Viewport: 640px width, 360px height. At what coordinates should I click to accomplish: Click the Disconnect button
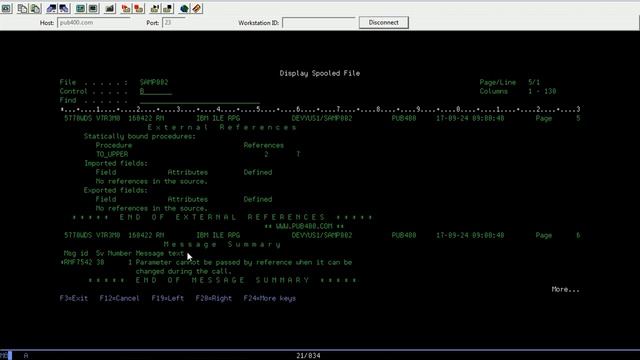384,22
